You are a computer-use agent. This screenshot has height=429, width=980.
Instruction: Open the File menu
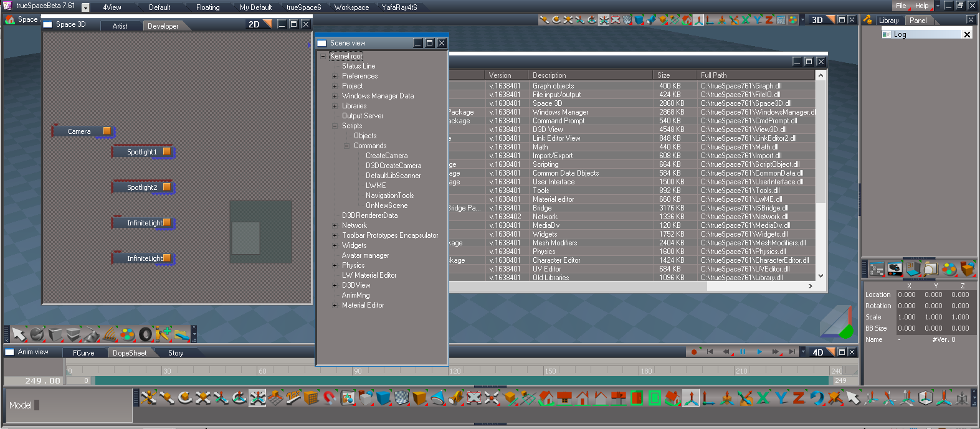tap(901, 6)
